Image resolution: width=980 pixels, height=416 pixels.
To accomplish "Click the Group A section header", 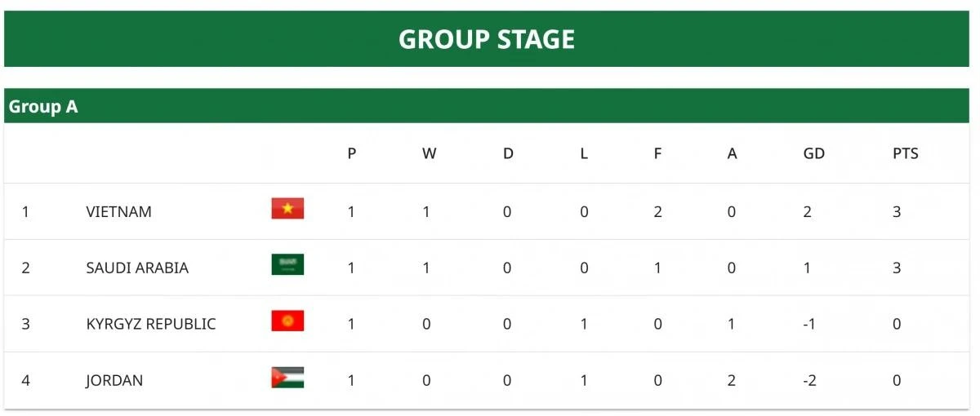I will 43,107.
